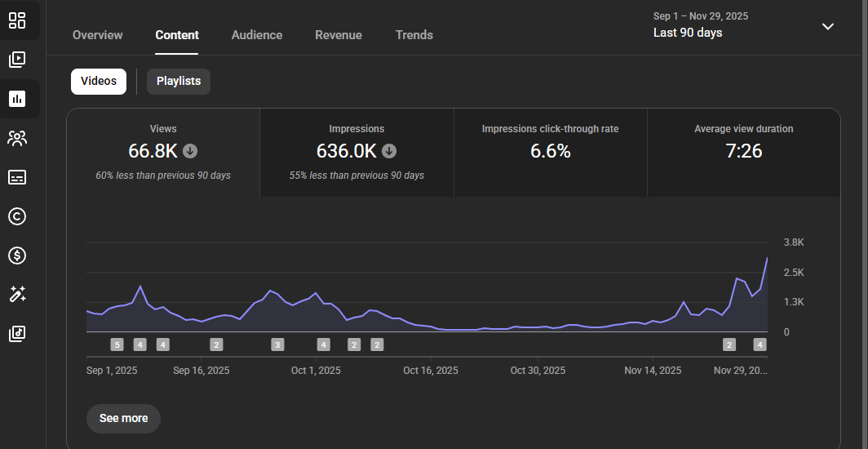The width and height of the screenshot is (868, 449).
Task: Open the Community people icon in sidebar
Action: [17, 138]
